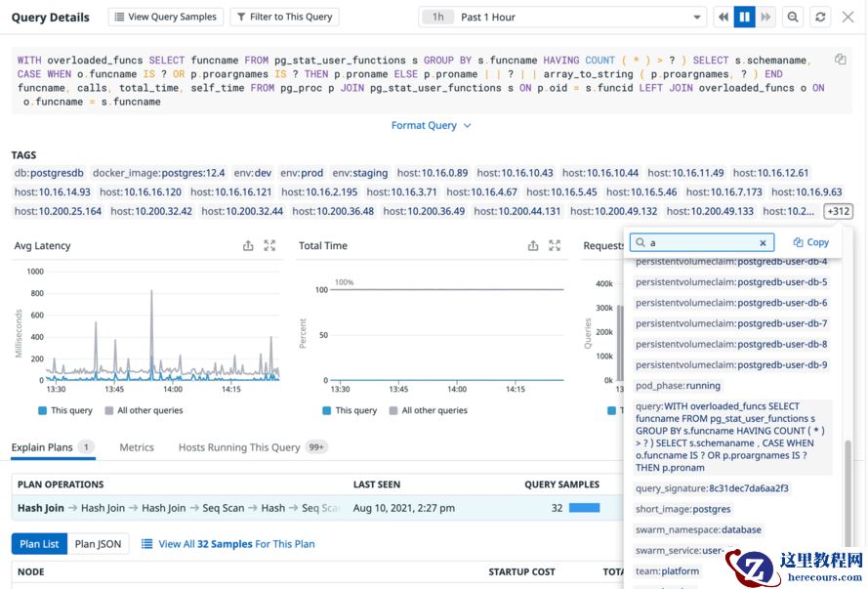
Task: Switch to Metrics tab
Action: click(137, 447)
